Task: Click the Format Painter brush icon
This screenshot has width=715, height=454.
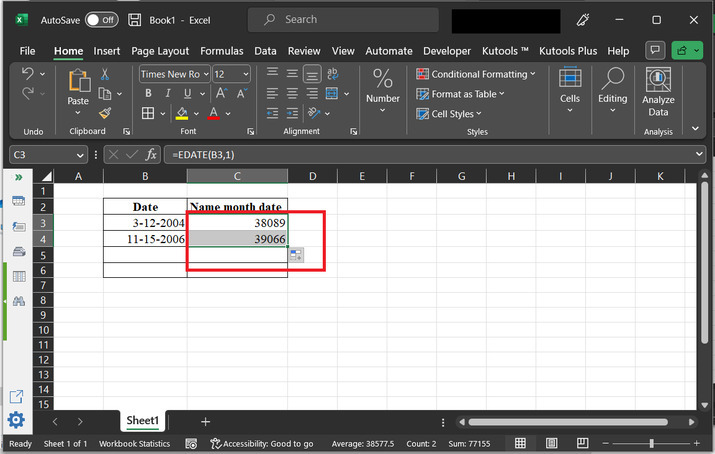Action: (x=105, y=113)
